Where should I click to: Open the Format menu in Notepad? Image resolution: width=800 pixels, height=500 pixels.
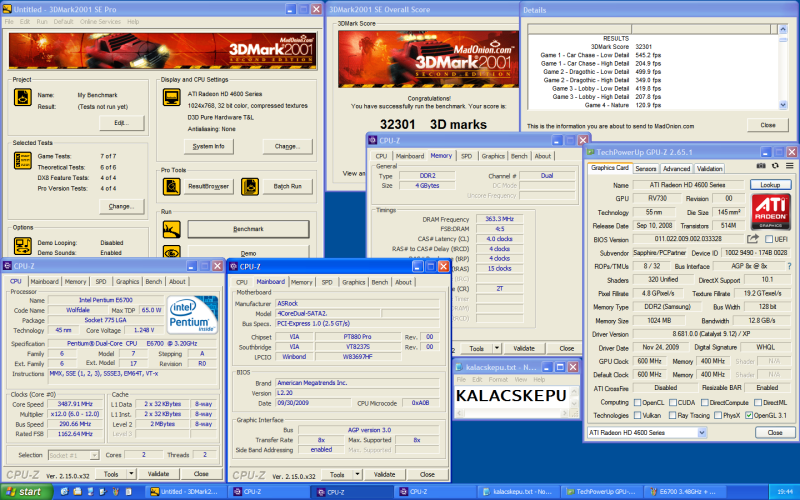pyautogui.click(x=498, y=380)
